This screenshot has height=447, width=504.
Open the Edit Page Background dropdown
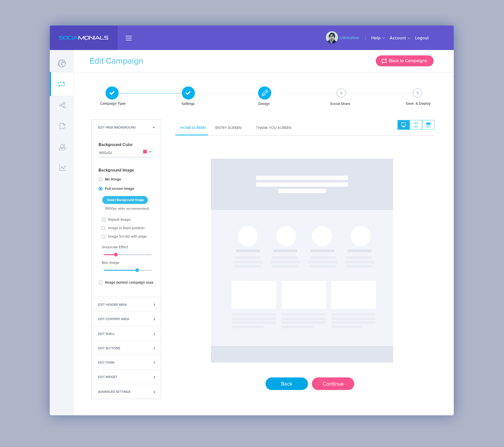[x=125, y=127]
